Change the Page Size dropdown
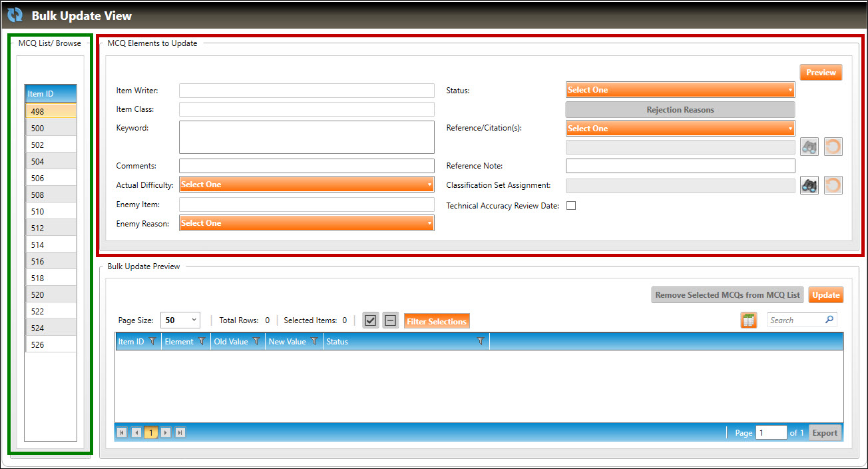This screenshot has height=469, width=868. coord(180,320)
